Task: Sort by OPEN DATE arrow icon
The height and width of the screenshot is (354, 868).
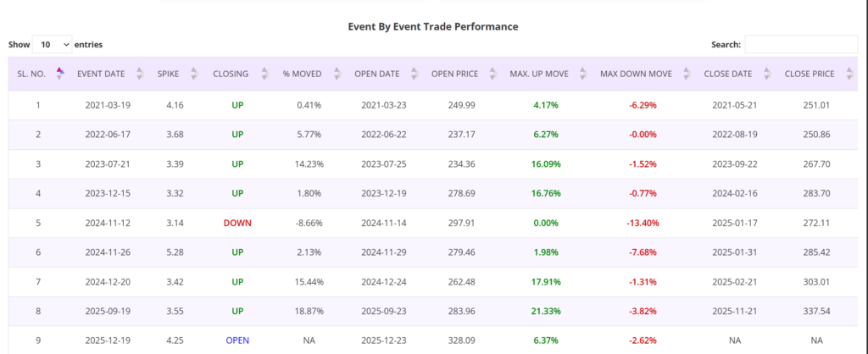Action: coord(415,74)
